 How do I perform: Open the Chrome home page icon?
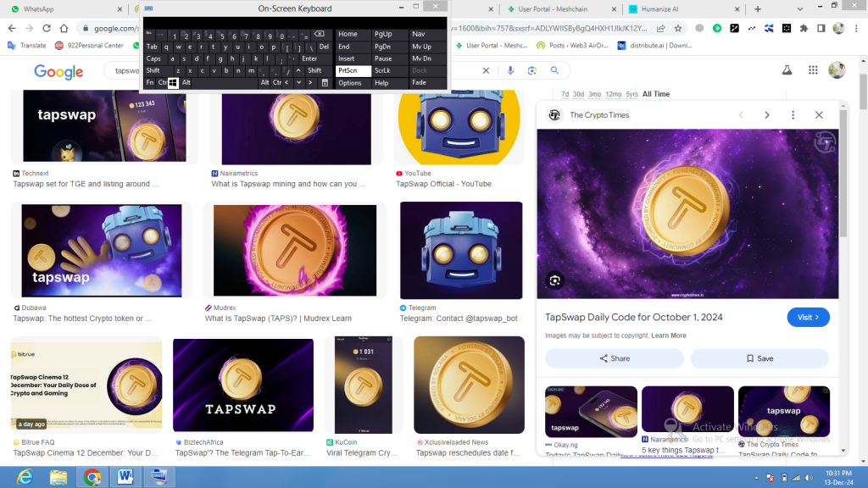click(64, 28)
